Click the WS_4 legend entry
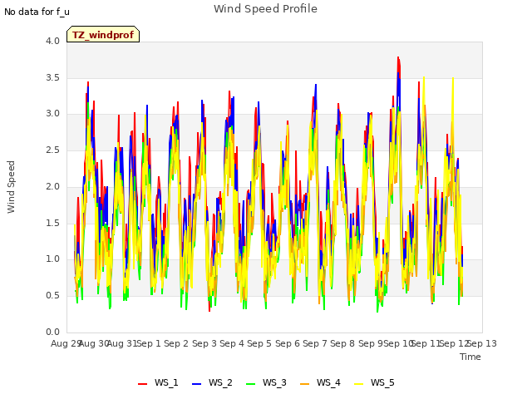This screenshot has height=399, width=532. [x=320, y=382]
